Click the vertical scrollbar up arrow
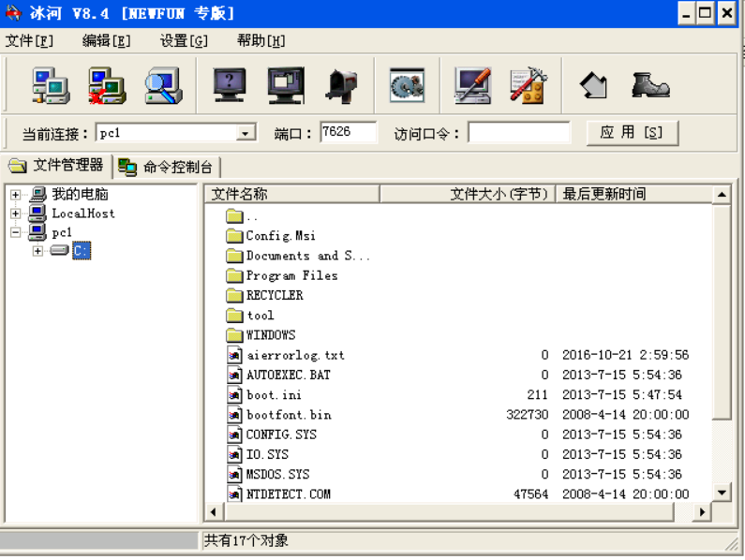745x560 pixels. [722, 194]
